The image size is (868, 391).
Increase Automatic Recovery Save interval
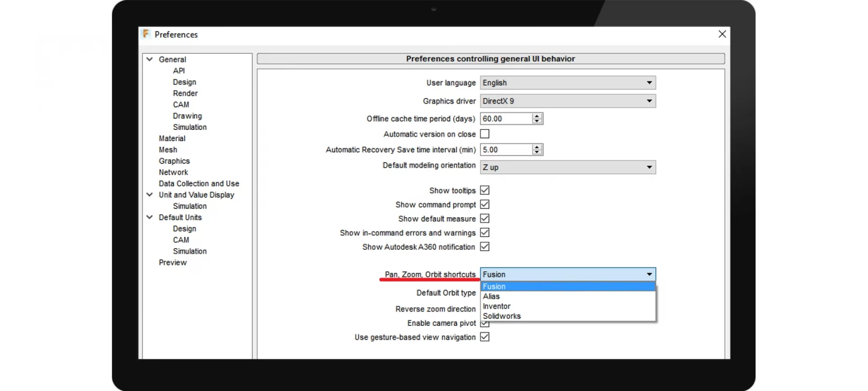(x=537, y=147)
